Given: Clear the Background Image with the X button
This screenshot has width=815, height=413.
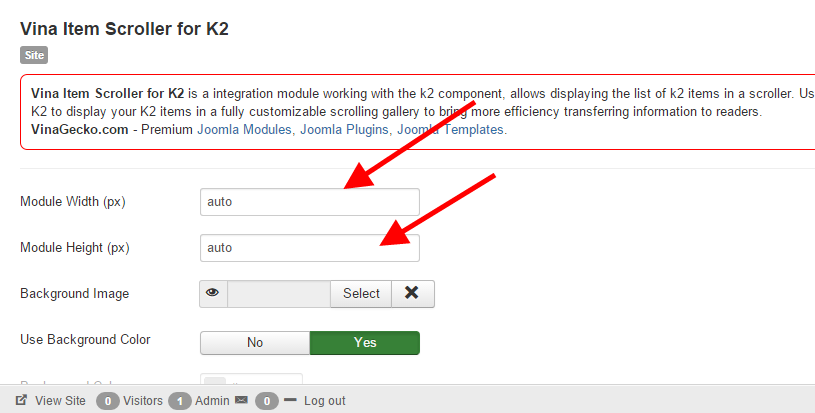Looking at the screenshot, I should 412,294.
